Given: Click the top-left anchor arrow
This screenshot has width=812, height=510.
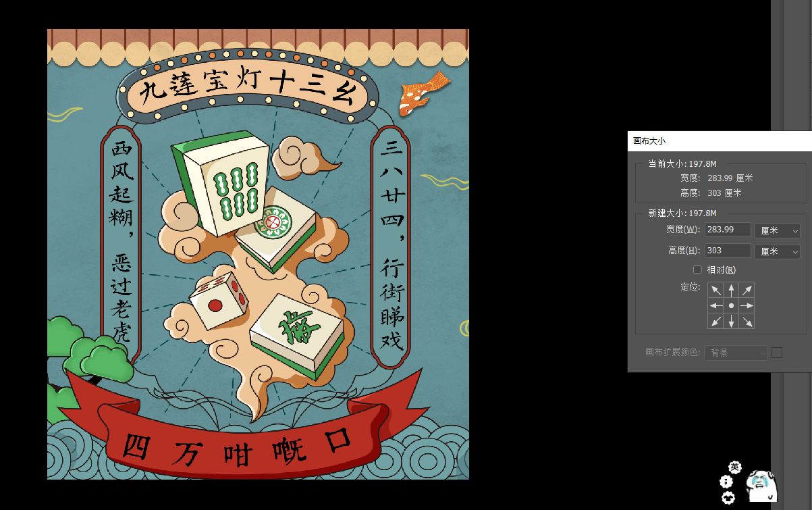Looking at the screenshot, I should coord(715,290).
